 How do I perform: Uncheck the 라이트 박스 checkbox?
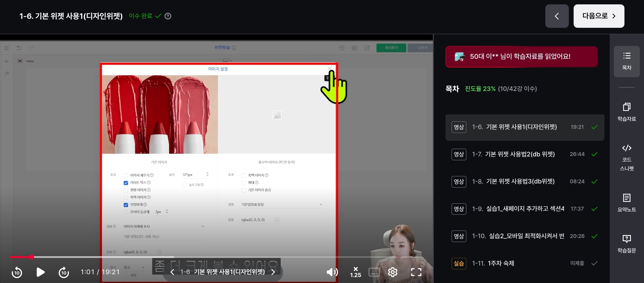126,183
